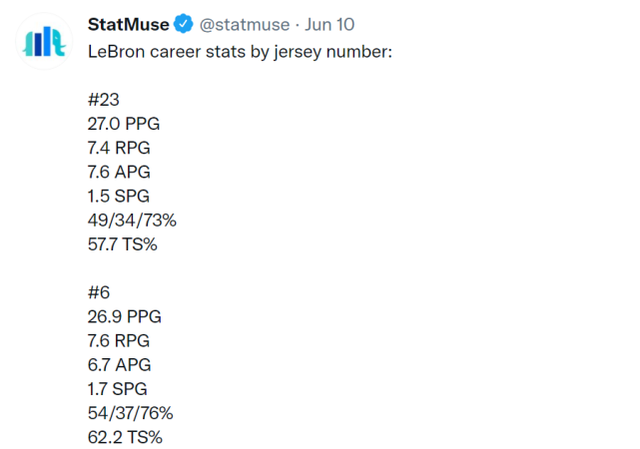The height and width of the screenshot is (449, 640).
Task: Open the StatMuse profile avatar
Action: pos(44,41)
